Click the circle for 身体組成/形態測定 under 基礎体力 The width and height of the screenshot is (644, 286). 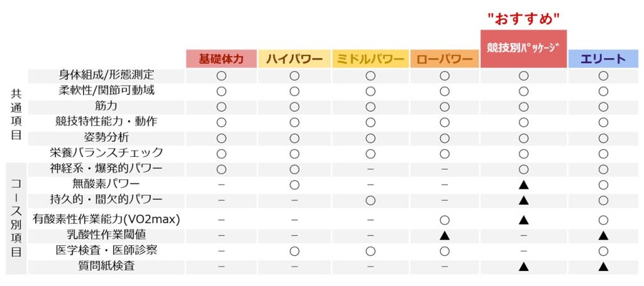221,76
